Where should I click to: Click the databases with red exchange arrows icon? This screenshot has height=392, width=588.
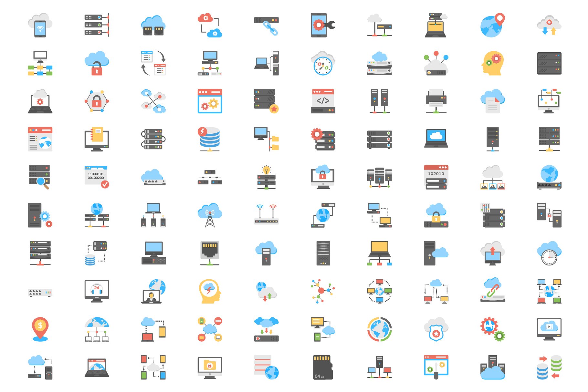[x=549, y=367]
